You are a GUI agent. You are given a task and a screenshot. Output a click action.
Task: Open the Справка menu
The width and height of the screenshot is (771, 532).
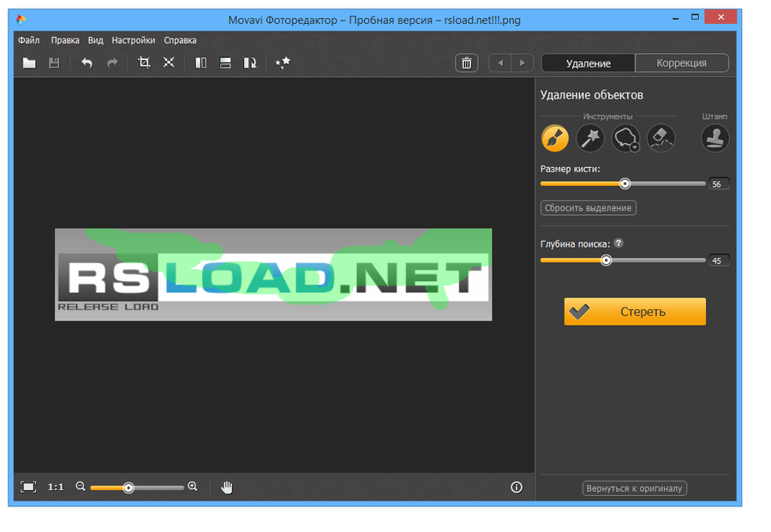(x=180, y=40)
